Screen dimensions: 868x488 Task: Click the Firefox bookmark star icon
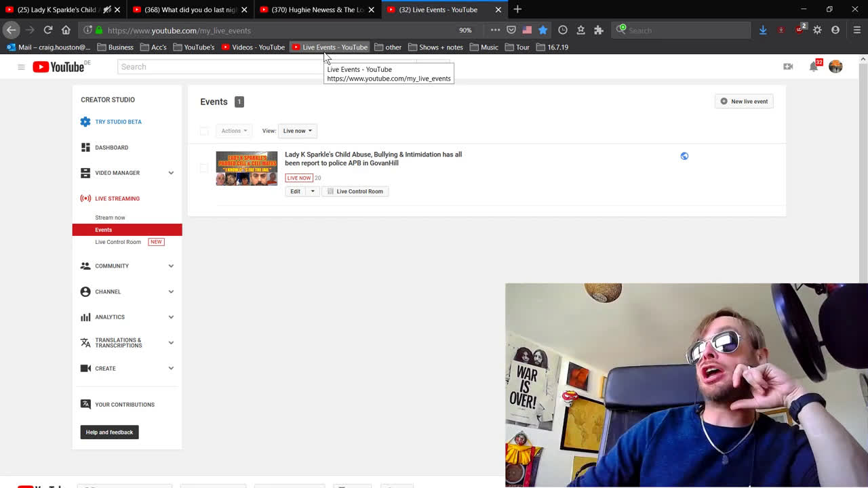pyautogui.click(x=542, y=30)
